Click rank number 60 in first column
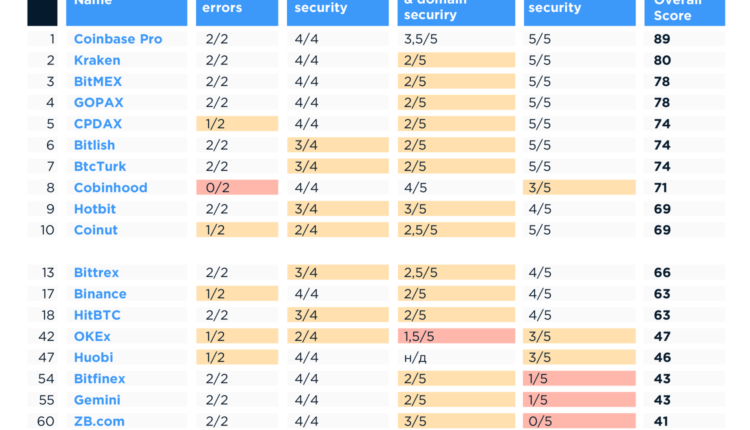Screen dimensions: 750x430 46,421
